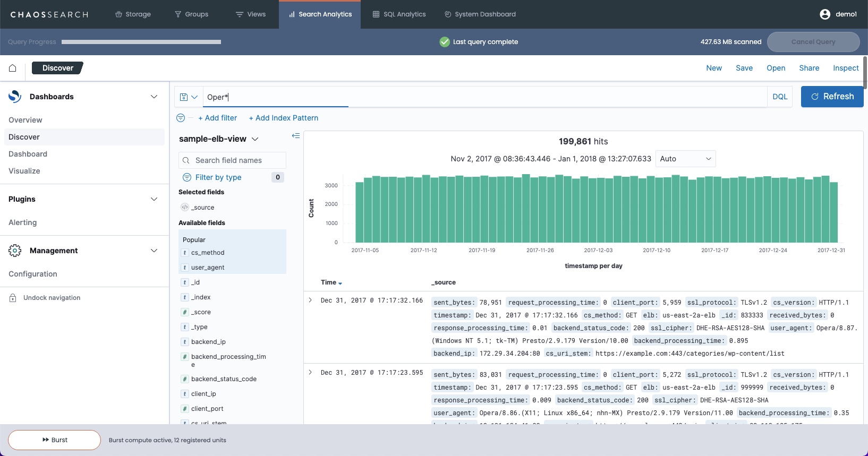The height and width of the screenshot is (456, 868).
Task: Click the home icon in breadcrumb bar
Action: pyautogui.click(x=13, y=68)
